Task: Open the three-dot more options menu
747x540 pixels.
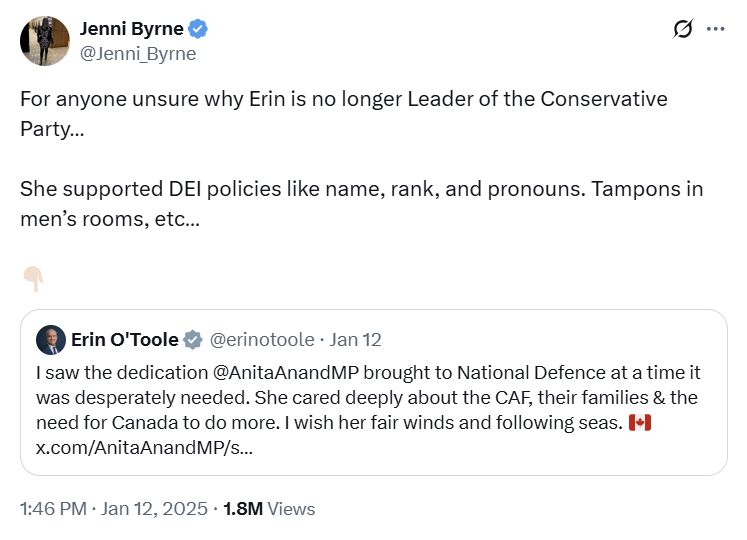Action: [716, 29]
